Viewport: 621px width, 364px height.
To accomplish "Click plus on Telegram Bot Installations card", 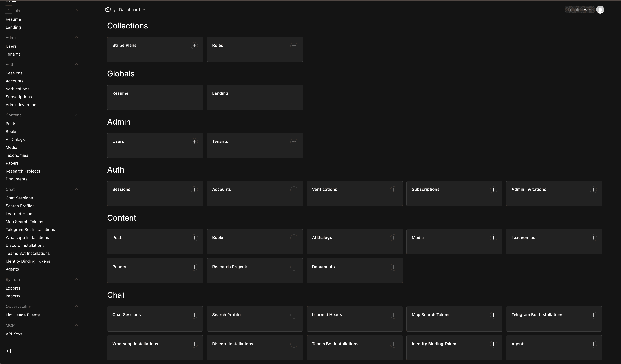I will click(593, 315).
